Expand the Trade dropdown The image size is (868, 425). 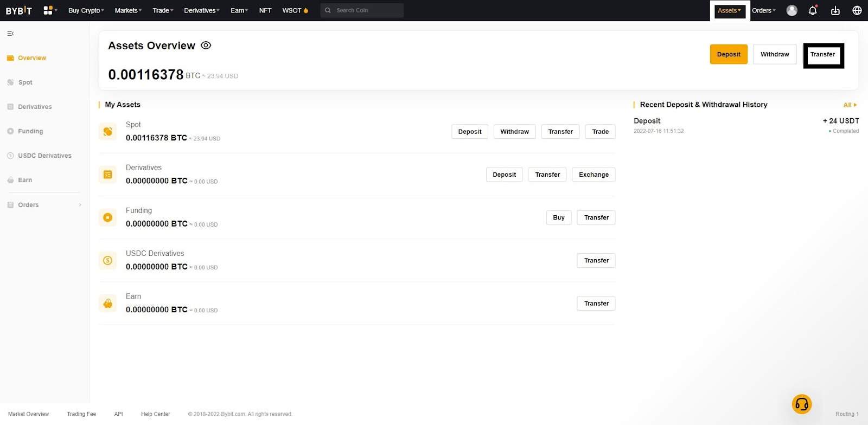click(x=163, y=10)
